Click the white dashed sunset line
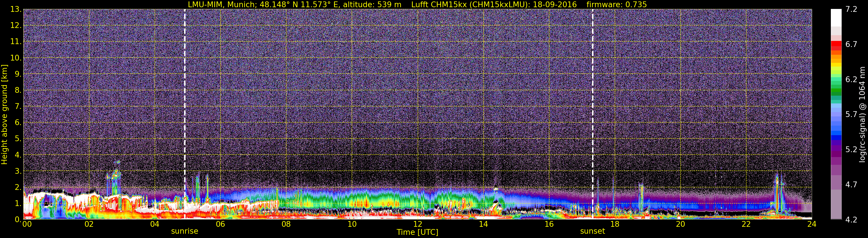This screenshot has height=238, width=868. tap(592, 114)
